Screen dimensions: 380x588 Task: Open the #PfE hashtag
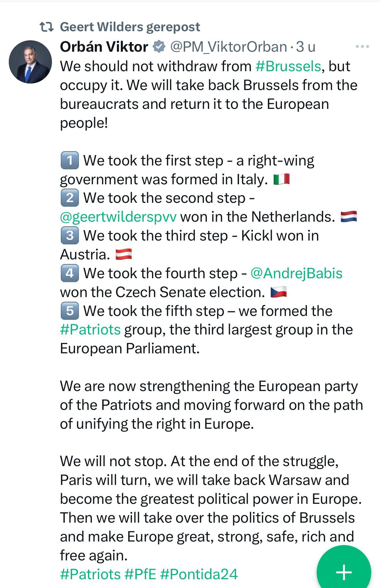(140, 574)
